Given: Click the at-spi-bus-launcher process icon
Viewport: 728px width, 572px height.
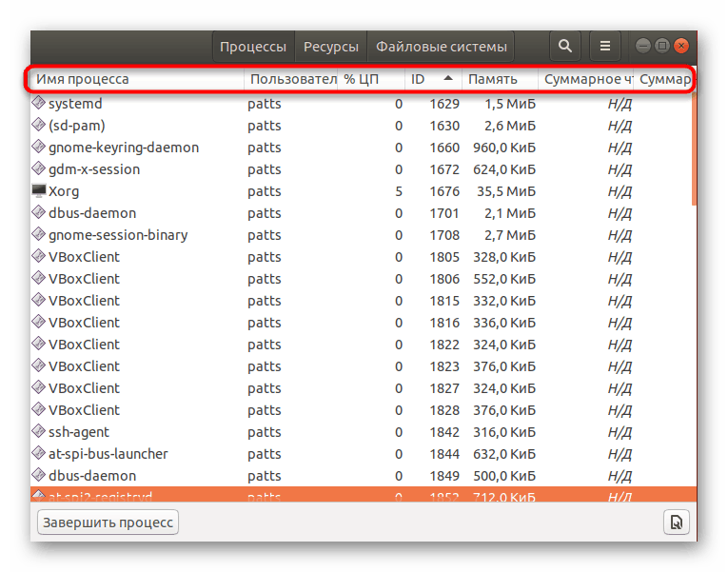Looking at the screenshot, I should (x=38, y=453).
